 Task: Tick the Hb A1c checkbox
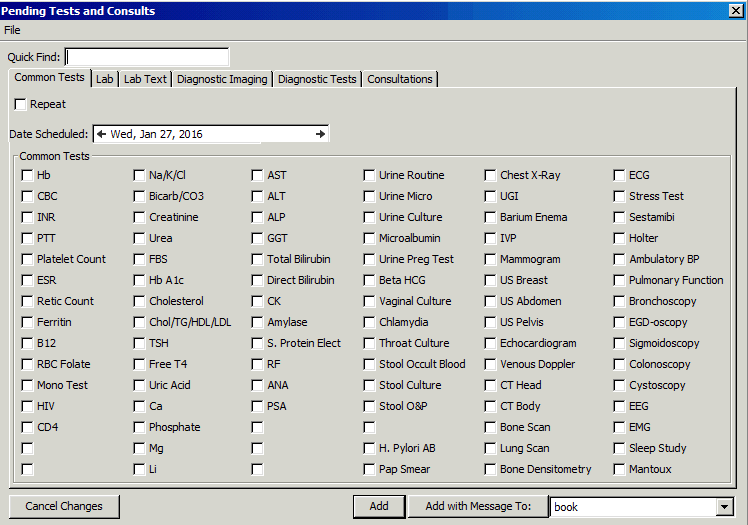coord(139,280)
